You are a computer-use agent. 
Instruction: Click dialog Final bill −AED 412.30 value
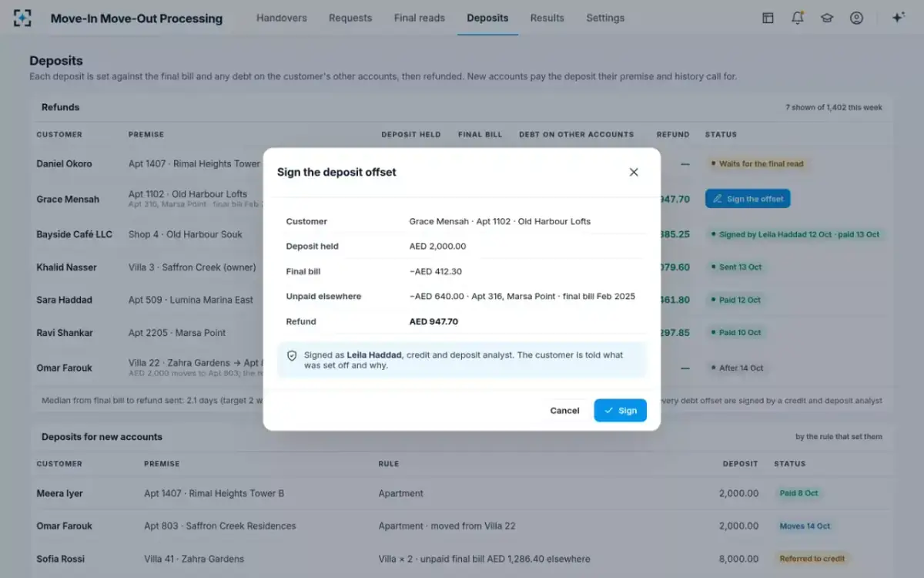(x=436, y=271)
